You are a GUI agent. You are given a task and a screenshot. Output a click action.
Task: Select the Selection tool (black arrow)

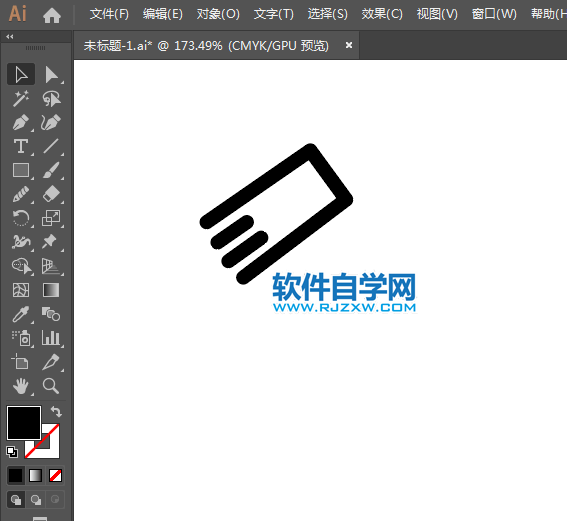point(21,74)
